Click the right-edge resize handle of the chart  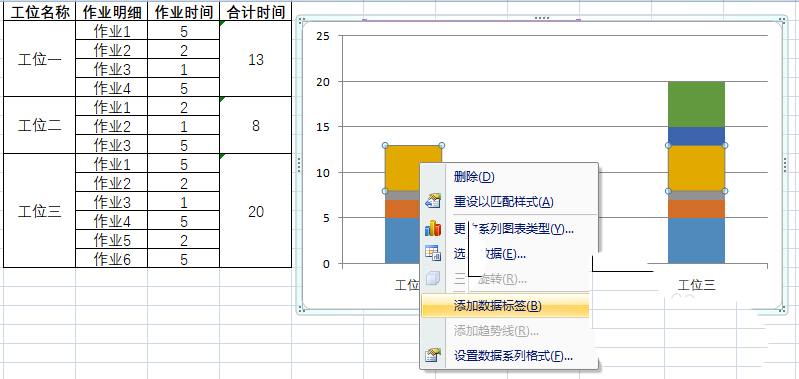point(785,165)
